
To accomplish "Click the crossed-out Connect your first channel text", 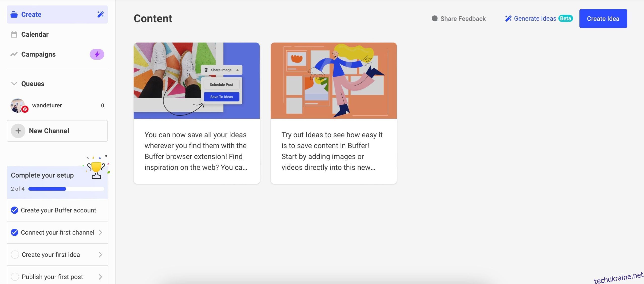I will click(x=58, y=232).
